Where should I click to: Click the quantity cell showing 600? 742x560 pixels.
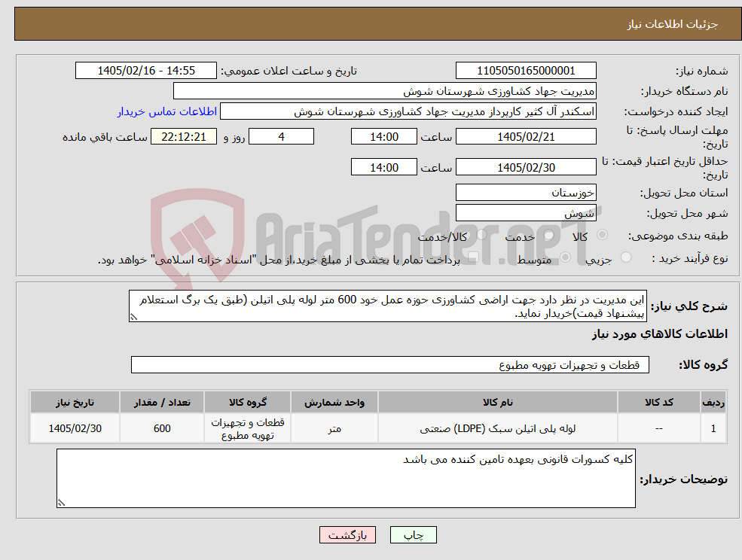(x=162, y=428)
